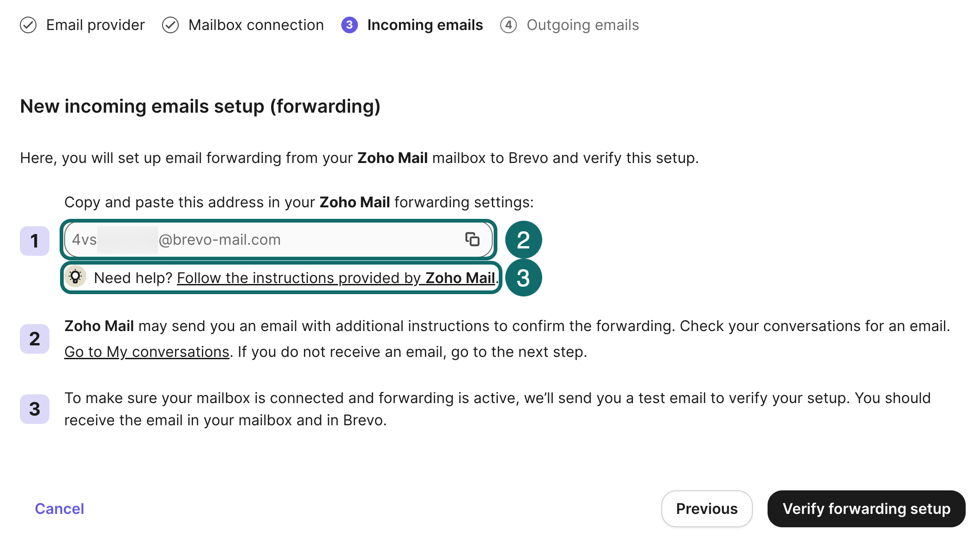
Task: Click the circled 3 next to Incoming emails
Action: tap(350, 25)
